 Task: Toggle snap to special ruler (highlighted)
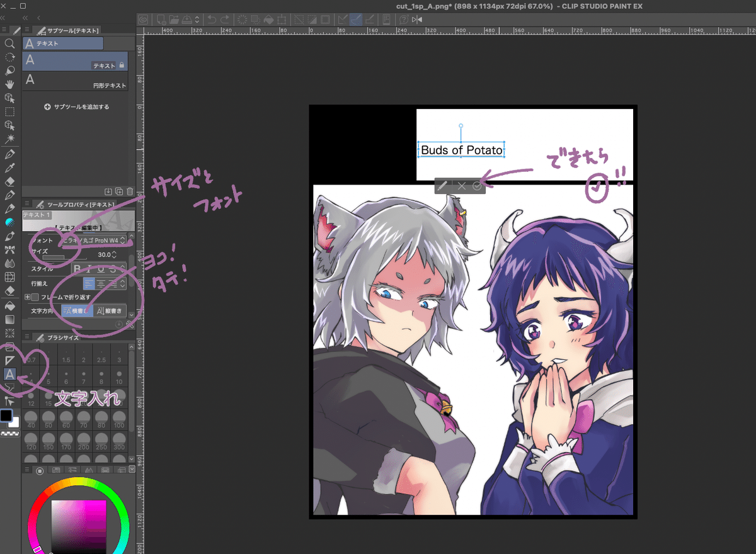(x=357, y=20)
